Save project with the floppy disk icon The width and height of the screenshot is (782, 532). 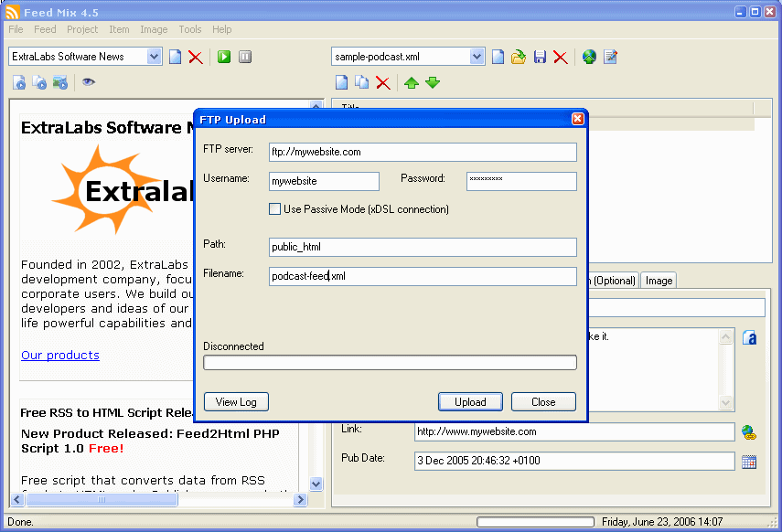point(540,57)
